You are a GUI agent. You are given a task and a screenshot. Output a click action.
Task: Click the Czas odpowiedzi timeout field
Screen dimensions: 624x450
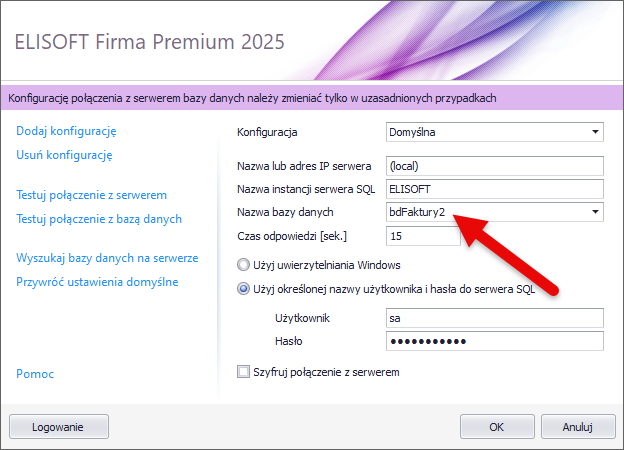(x=422, y=236)
